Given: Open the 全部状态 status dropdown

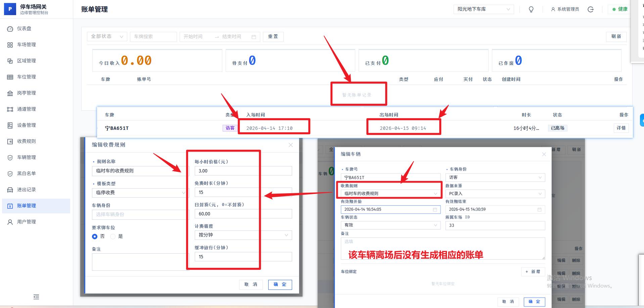Looking at the screenshot, I should 107,37.
